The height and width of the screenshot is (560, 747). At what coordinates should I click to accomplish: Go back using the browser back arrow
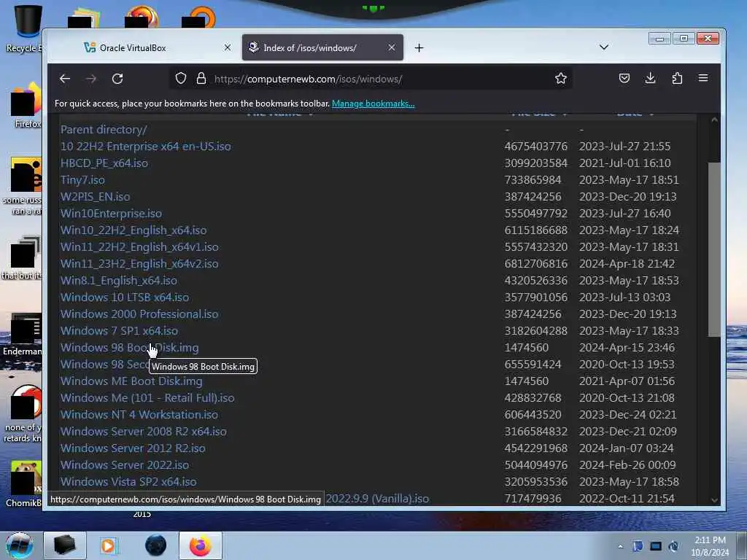65,79
